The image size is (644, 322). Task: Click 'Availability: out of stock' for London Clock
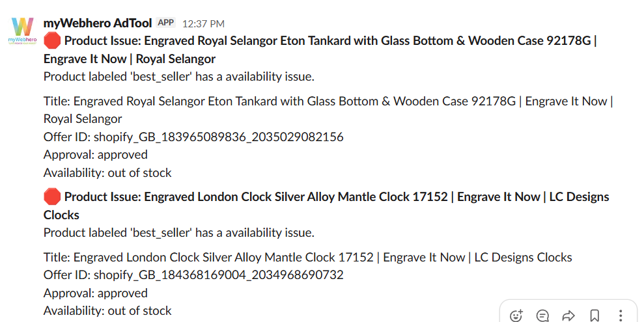(x=107, y=311)
